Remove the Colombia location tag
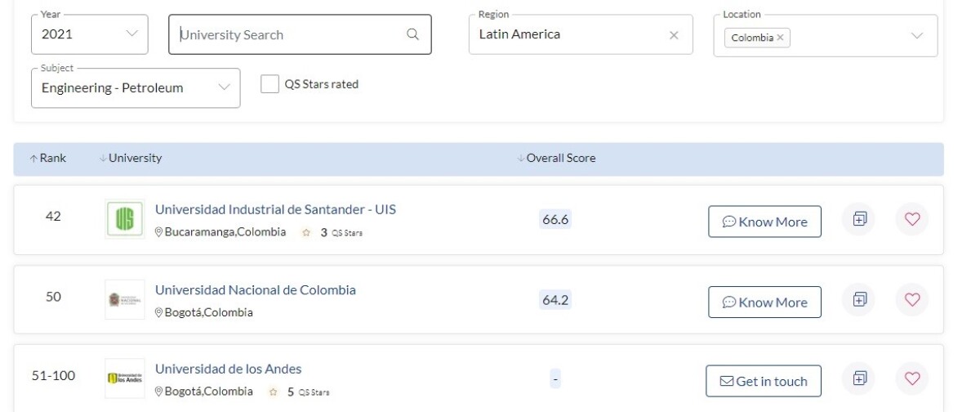The height and width of the screenshot is (412, 980). point(780,38)
